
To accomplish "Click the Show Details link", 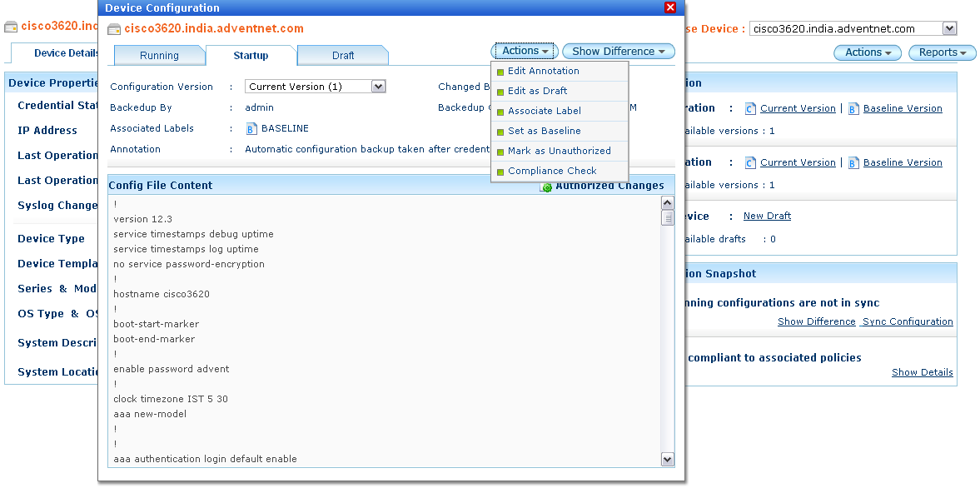I will point(922,372).
